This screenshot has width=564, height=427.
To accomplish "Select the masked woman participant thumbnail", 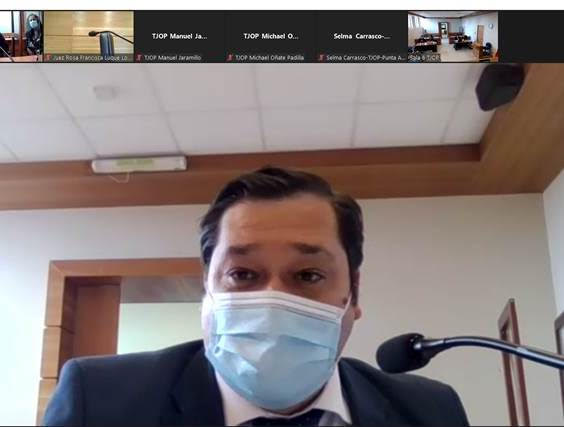I will pos(21,36).
